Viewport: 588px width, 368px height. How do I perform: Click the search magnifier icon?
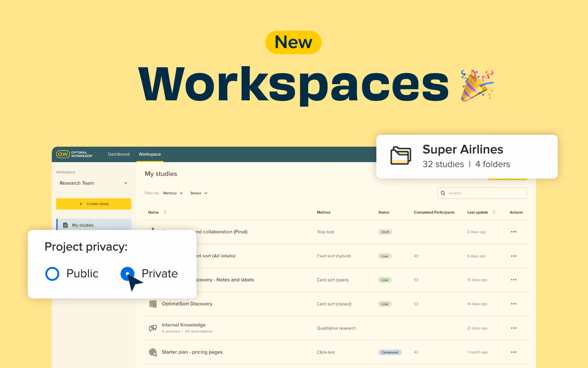[443, 193]
